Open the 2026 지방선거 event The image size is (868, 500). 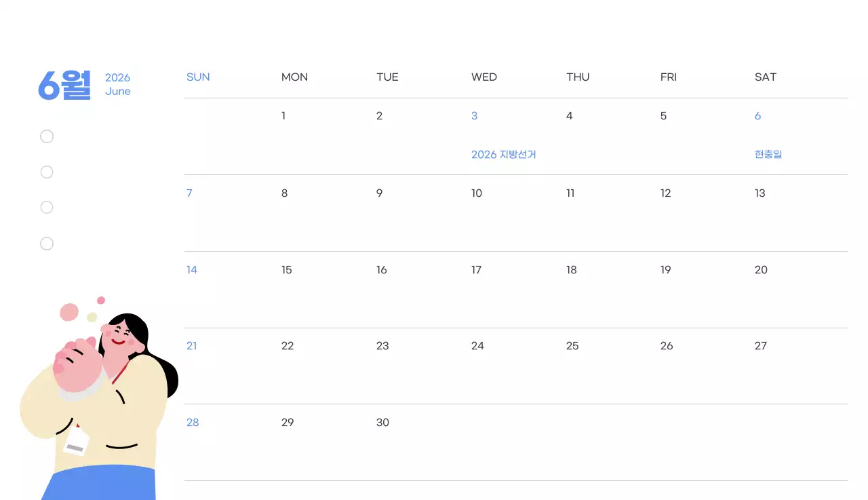click(x=504, y=155)
